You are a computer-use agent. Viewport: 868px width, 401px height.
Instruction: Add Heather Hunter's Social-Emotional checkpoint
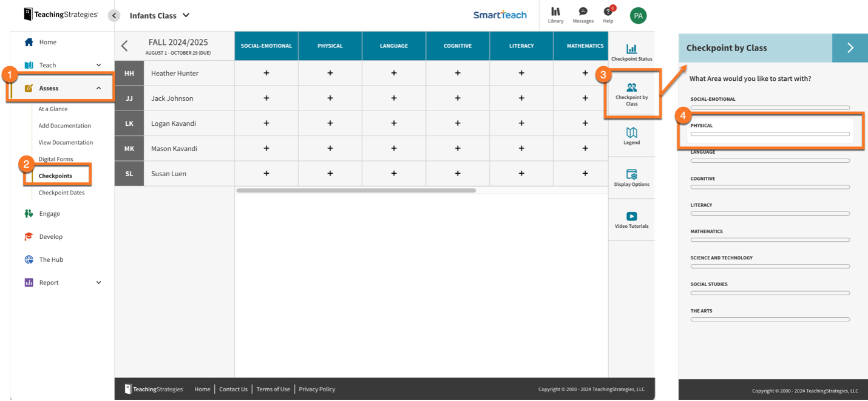266,73
